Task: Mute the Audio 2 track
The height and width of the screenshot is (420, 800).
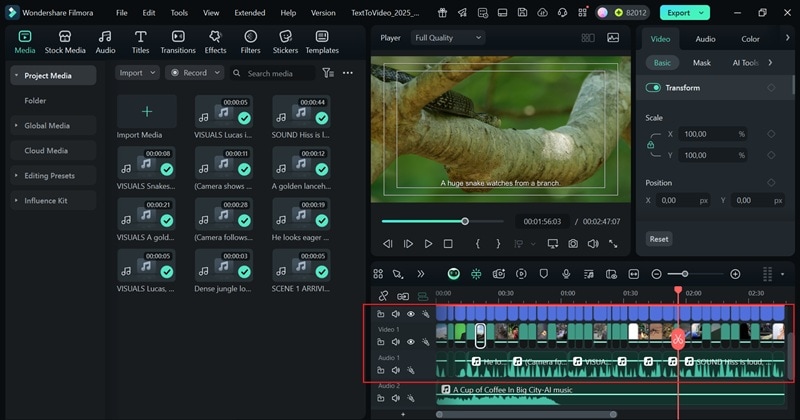Action: click(395, 398)
